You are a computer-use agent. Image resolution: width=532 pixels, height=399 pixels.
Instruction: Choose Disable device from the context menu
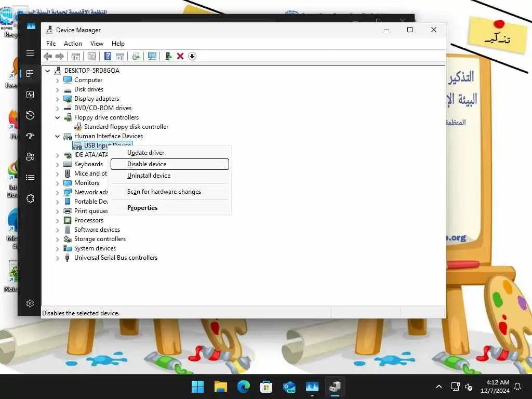point(170,164)
